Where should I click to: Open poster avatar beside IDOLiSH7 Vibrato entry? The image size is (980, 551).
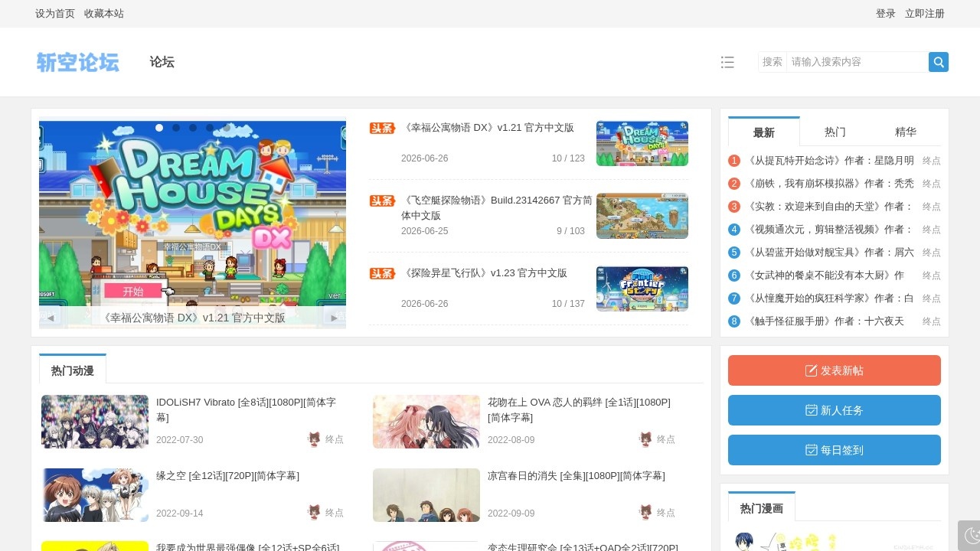pyautogui.click(x=314, y=439)
